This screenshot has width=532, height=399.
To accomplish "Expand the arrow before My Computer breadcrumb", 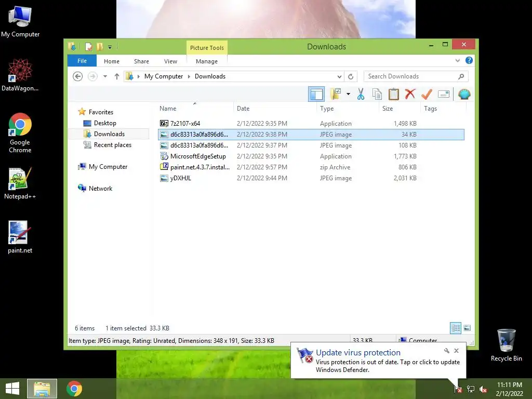I will [x=138, y=77].
